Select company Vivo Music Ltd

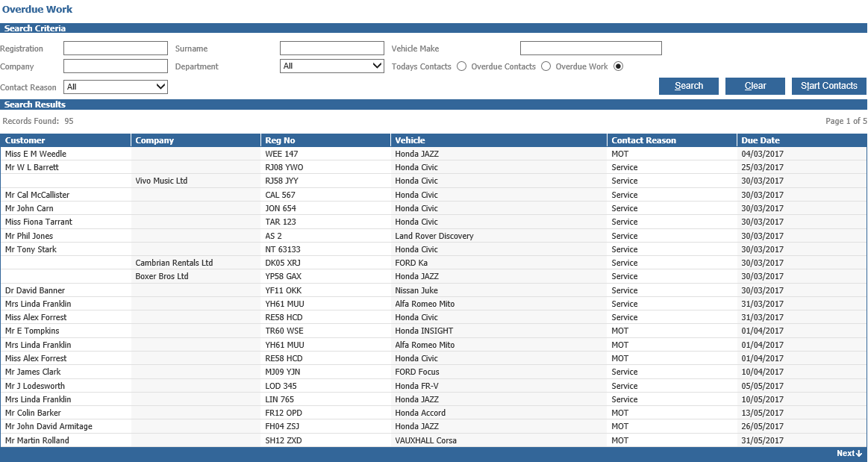coord(161,181)
